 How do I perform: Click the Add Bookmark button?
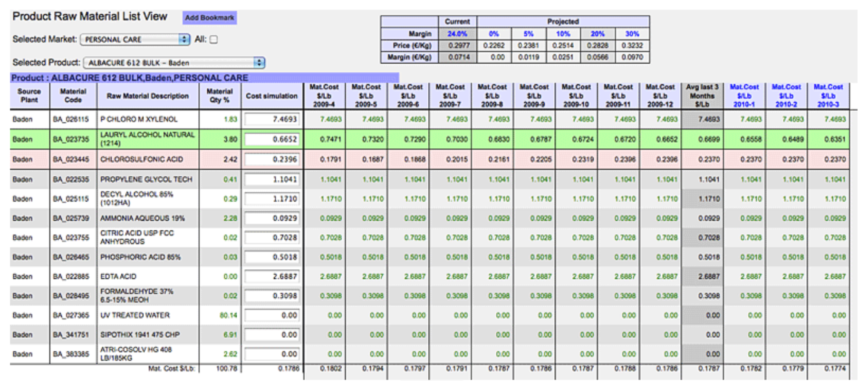pos(210,18)
